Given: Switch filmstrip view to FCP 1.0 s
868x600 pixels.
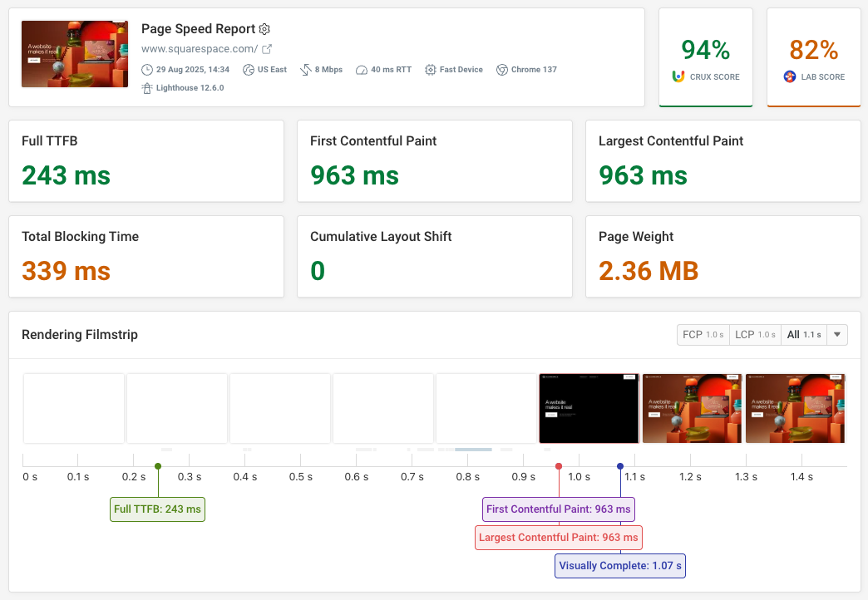Looking at the screenshot, I should coord(703,334).
